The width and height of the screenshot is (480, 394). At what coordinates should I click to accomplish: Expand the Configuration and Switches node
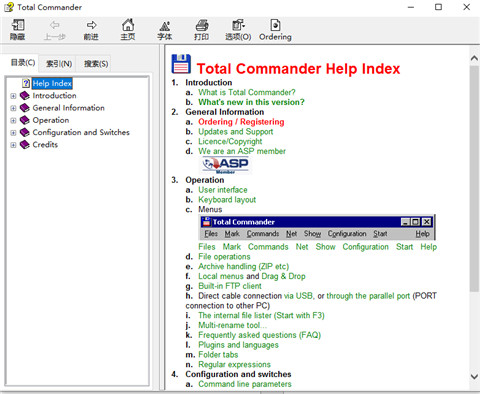coord(13,133)
